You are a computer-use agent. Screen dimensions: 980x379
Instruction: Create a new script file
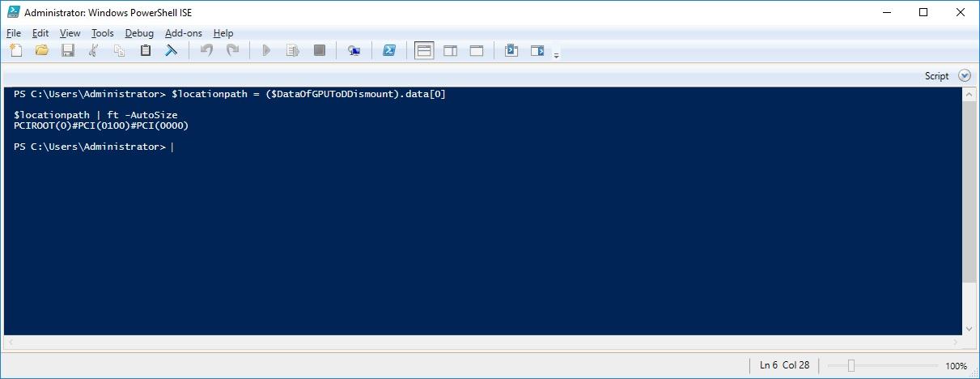coord(16,50)
